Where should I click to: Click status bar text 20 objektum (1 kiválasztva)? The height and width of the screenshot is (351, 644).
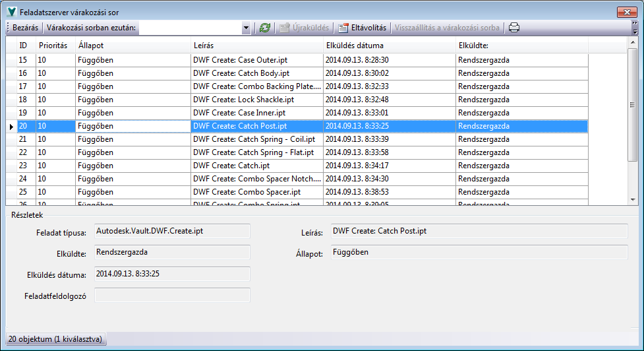(55, 339)
